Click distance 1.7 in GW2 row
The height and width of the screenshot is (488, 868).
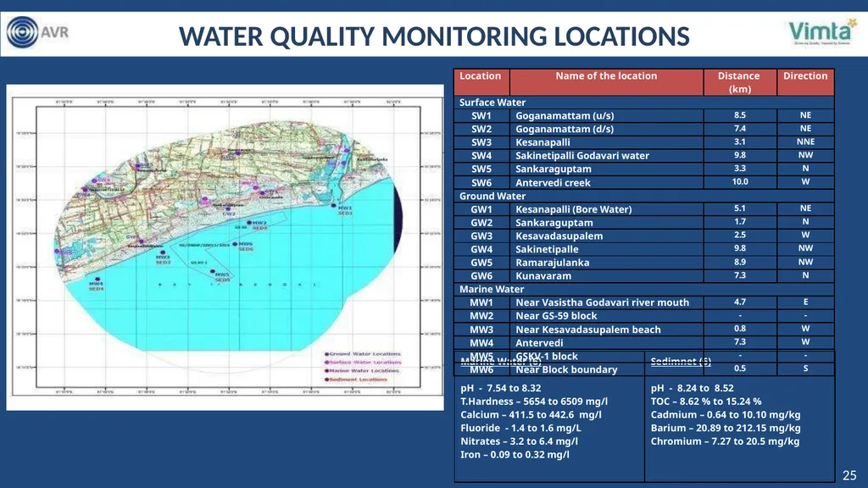[739, 221]
